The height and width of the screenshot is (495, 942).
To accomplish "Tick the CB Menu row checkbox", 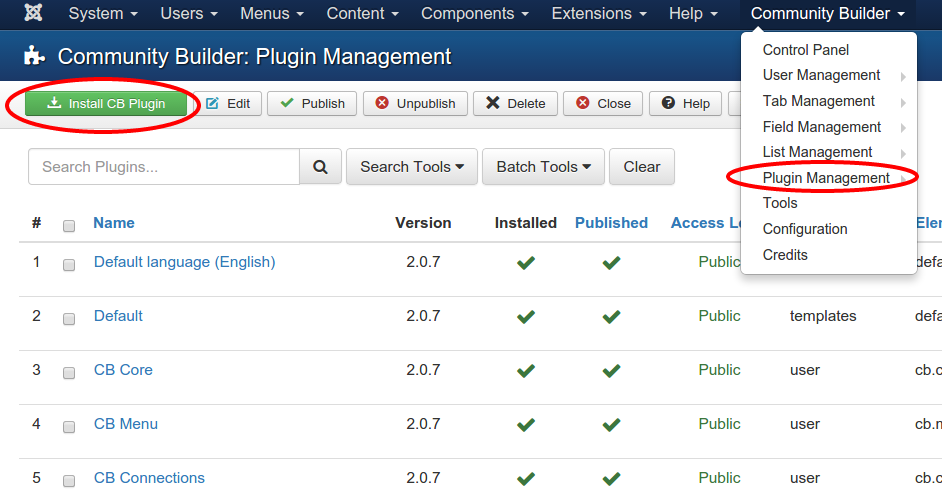I will click(x=69, y=427).
